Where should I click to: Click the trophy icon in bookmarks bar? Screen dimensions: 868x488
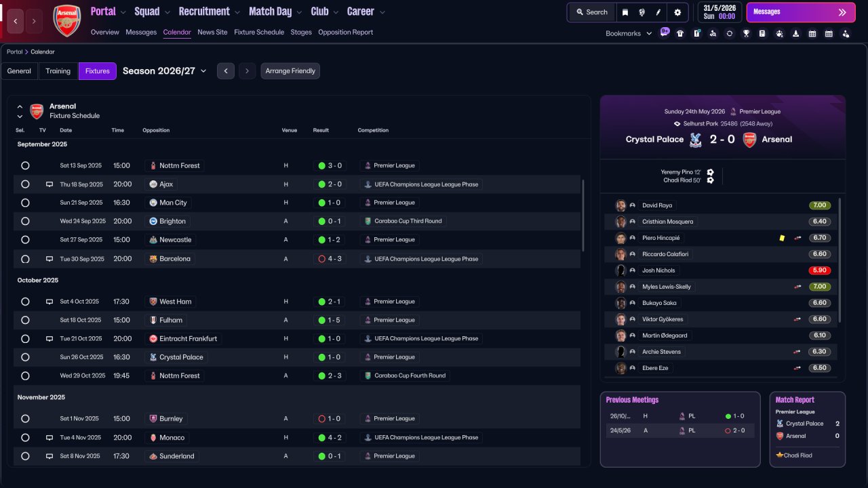(x=746, y=33)
